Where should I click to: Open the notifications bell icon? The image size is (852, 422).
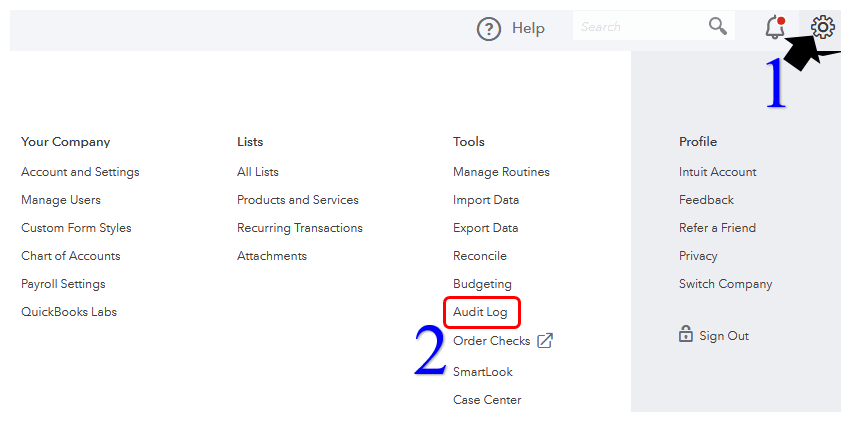click(x=774, y=28)
